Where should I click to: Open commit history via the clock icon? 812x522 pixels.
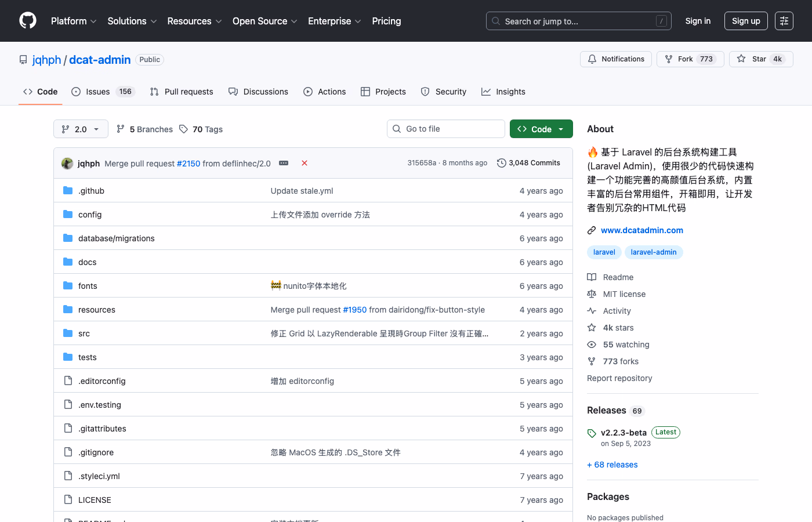[502, 163]
